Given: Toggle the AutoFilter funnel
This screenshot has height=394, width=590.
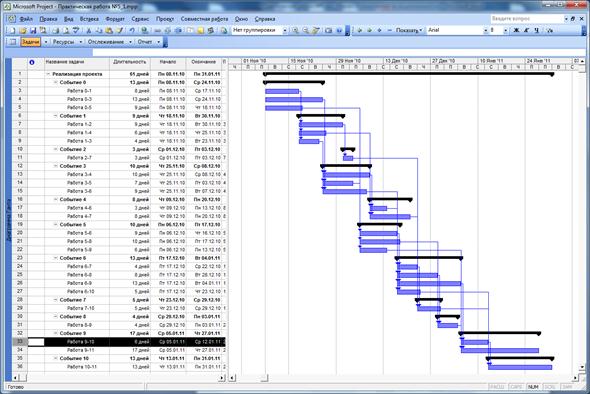Looking at the screenshot, I should [549, 30].
